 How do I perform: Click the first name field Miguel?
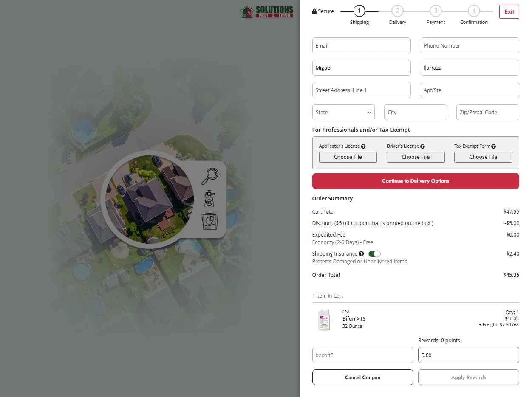click(x=362, y=68)
